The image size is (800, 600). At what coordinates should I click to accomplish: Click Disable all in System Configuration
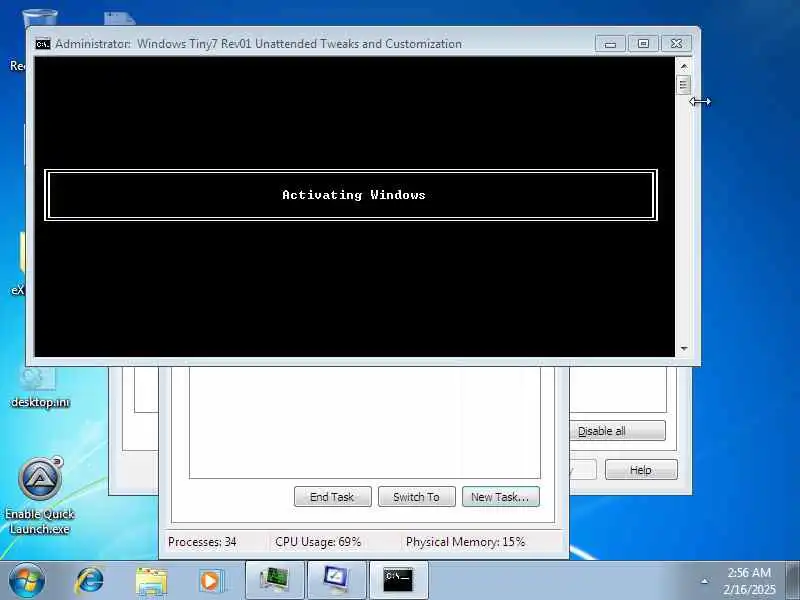tap(617, 431)
